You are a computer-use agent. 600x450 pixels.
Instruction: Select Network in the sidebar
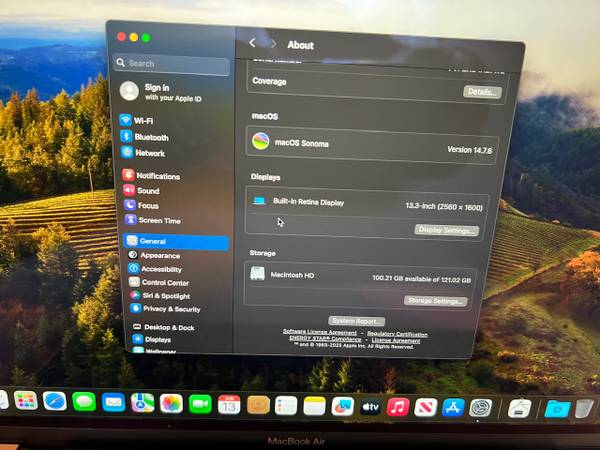pos(143,153)
